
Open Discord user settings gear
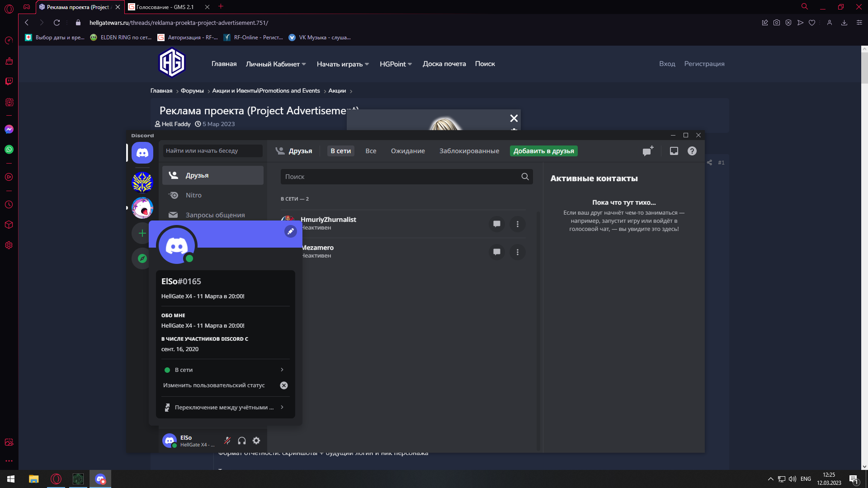pos(256,441)
